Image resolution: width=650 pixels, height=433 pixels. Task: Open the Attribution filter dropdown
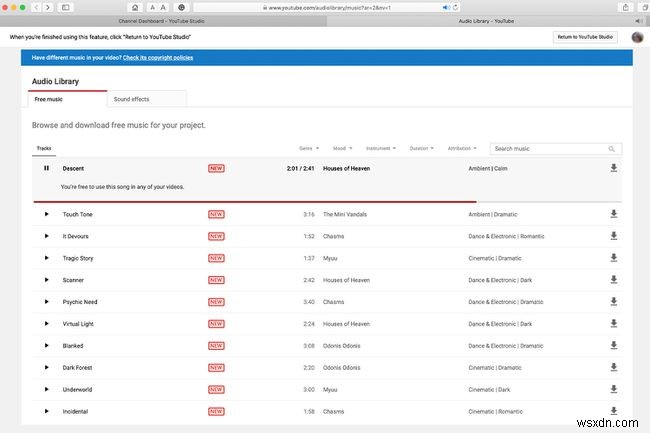point(462,148)
